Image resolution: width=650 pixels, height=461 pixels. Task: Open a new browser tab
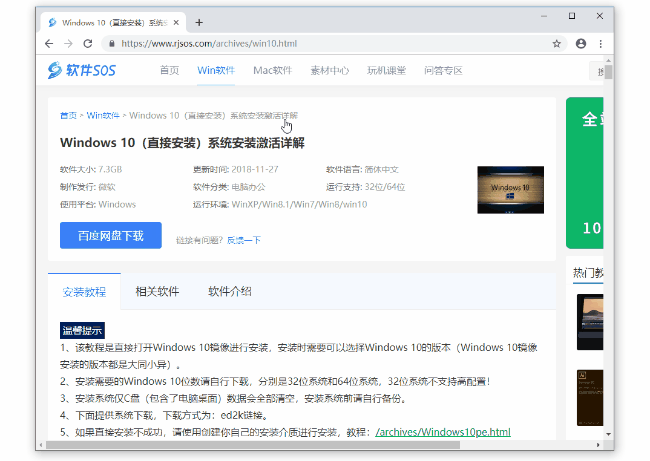[199, 22]
